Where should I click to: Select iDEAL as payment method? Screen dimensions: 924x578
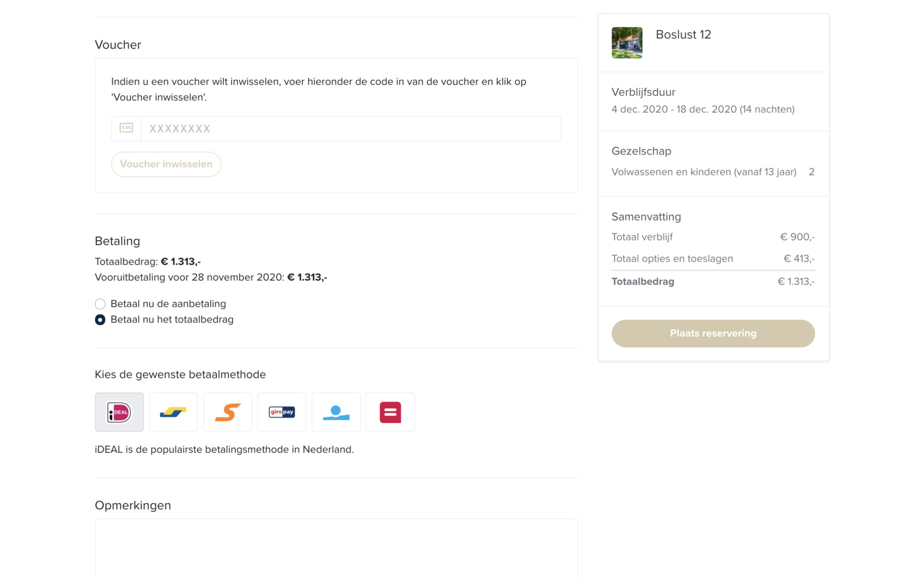119,412
